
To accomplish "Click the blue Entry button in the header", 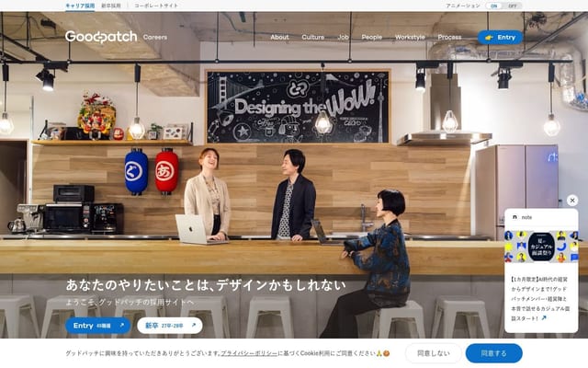I will pos(500,37).
